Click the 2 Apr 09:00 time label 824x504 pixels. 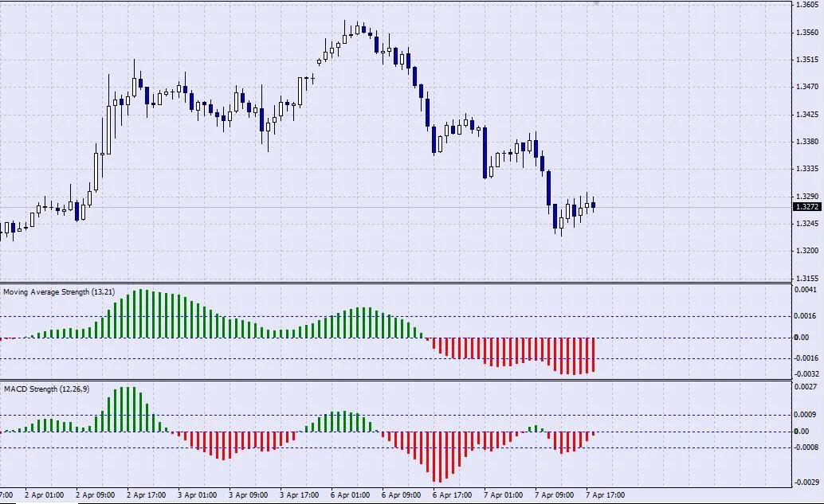point(94,494)
